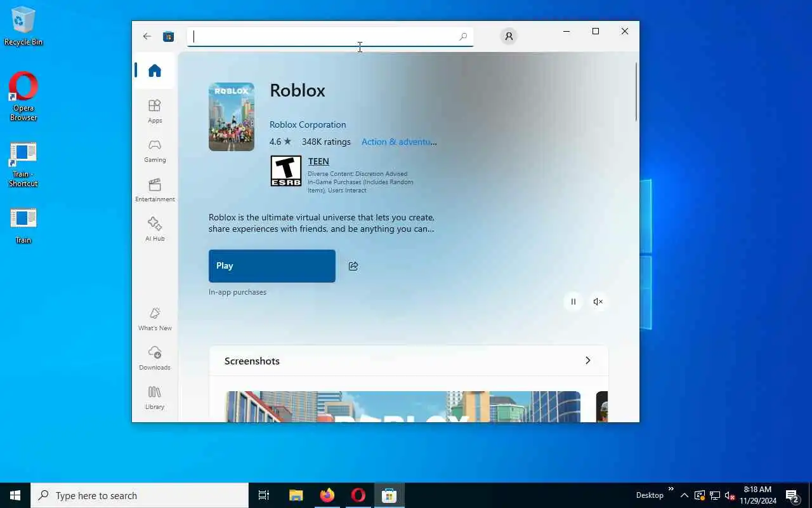Open the TEEN rating details link

click(x=318, y=161)
